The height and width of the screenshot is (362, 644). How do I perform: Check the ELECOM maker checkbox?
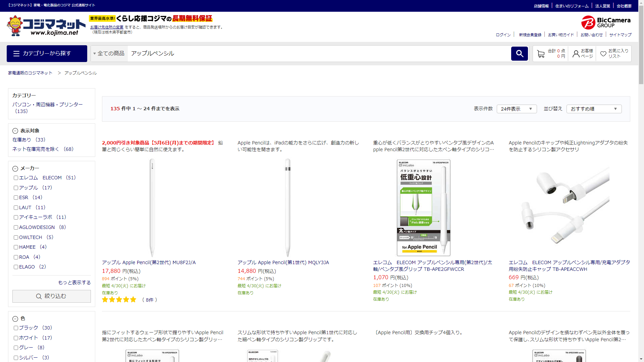[16, 178]
